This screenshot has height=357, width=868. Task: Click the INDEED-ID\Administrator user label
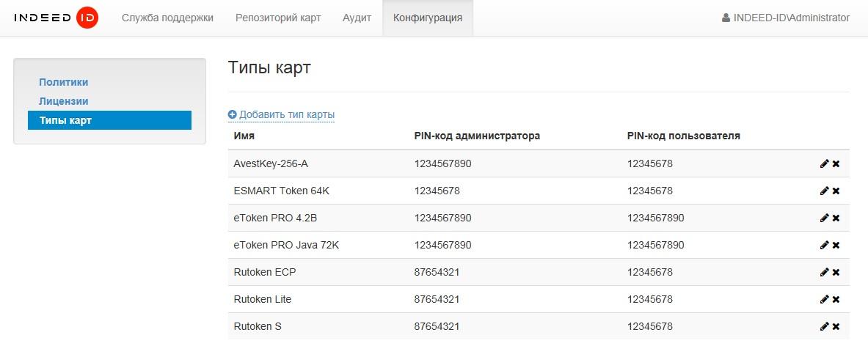coord(786,18)
